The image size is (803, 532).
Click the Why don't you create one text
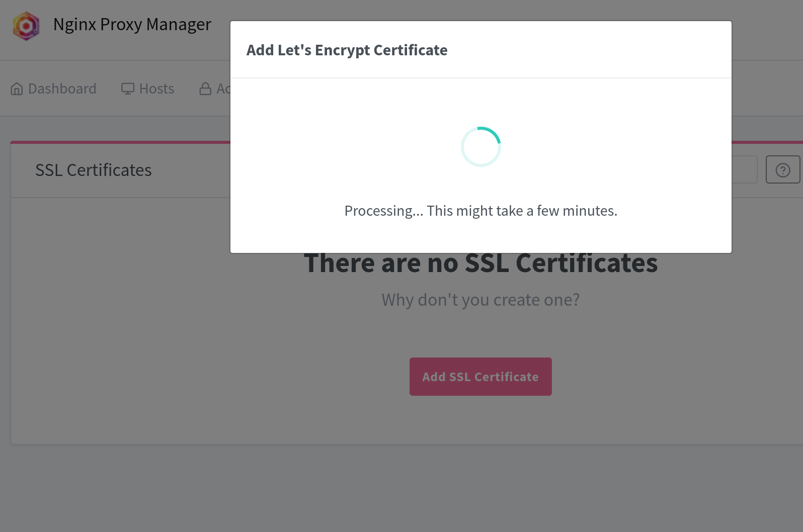click(480, 300)
